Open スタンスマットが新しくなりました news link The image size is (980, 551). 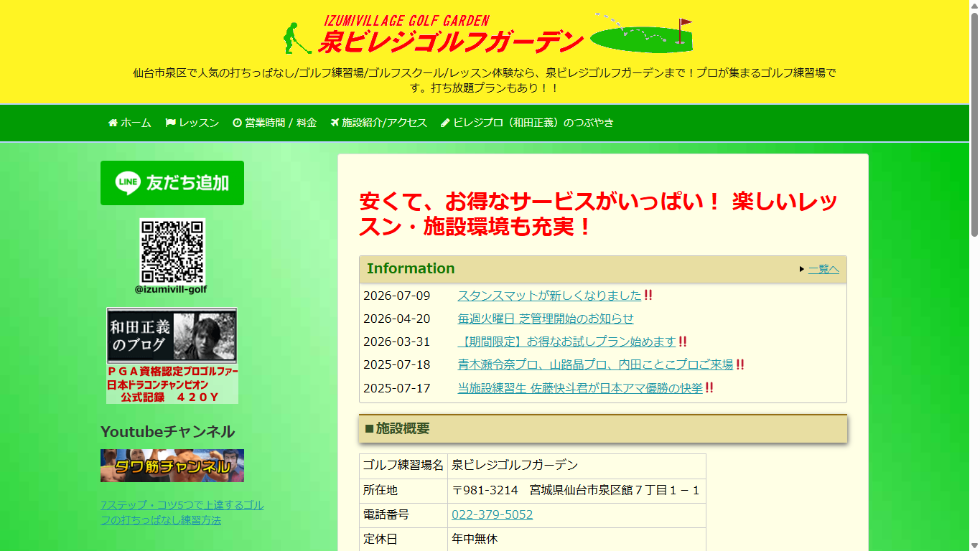[549, 296]
